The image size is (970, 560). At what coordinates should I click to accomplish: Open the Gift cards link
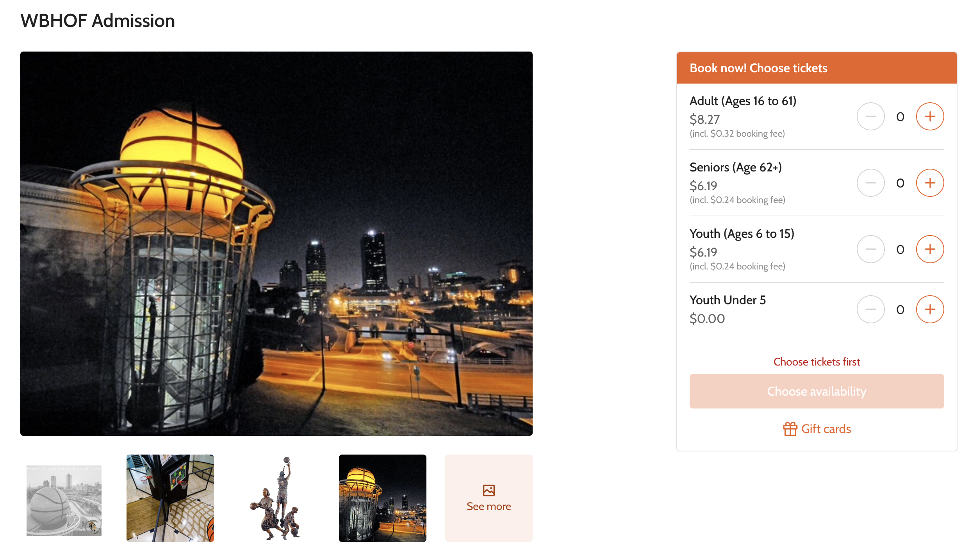pos(817,429)
